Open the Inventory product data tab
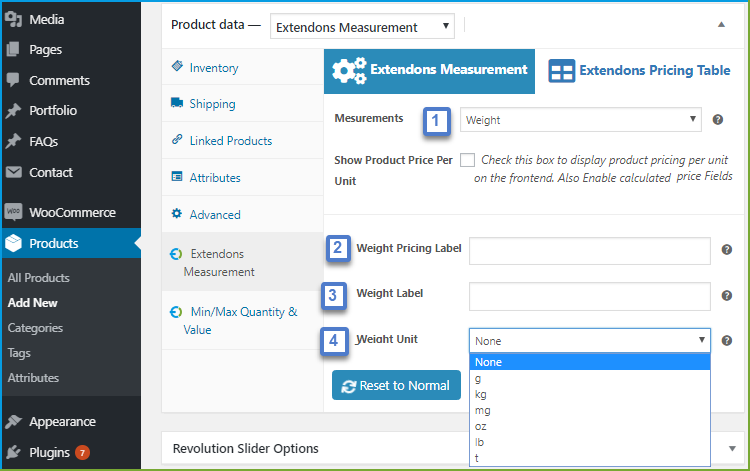 243,67
